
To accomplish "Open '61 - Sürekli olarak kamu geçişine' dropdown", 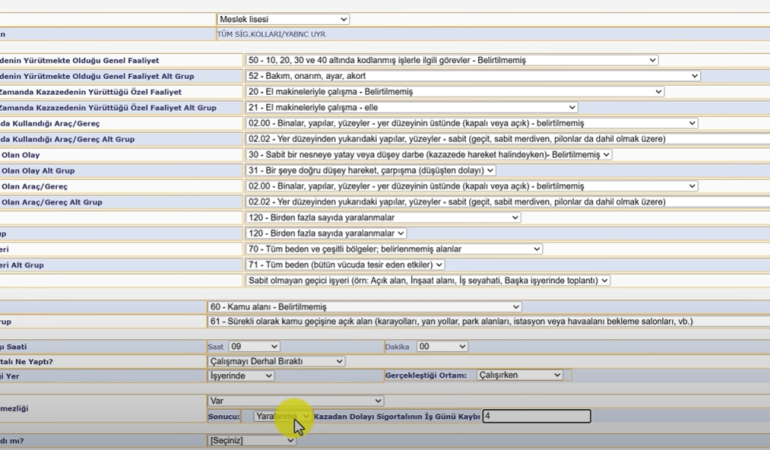I will (x=489, y=321).
